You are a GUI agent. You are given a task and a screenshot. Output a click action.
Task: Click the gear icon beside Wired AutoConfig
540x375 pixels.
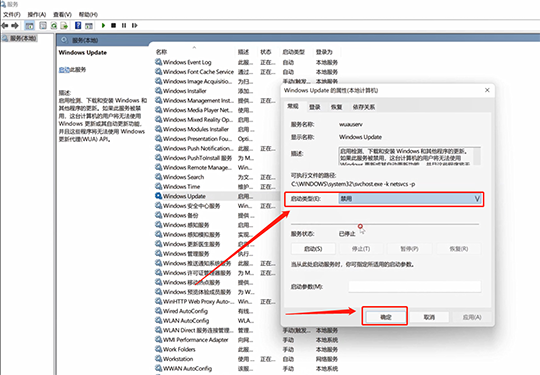(x=158, y=311)
